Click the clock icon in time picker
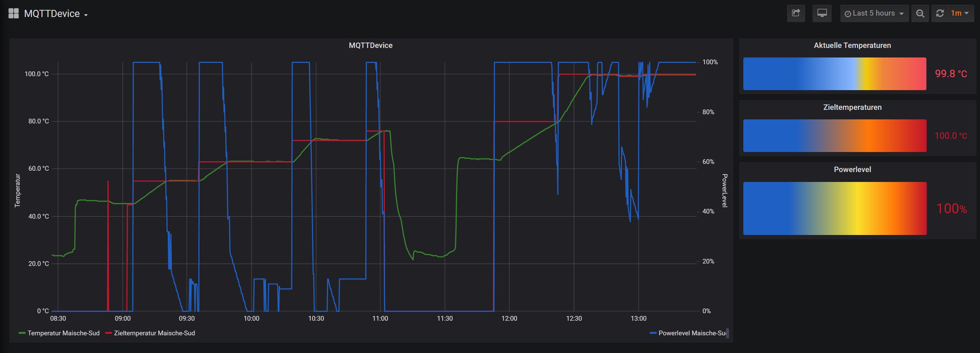This screenshot has height=353, width=980. click(x=848, y=14)
